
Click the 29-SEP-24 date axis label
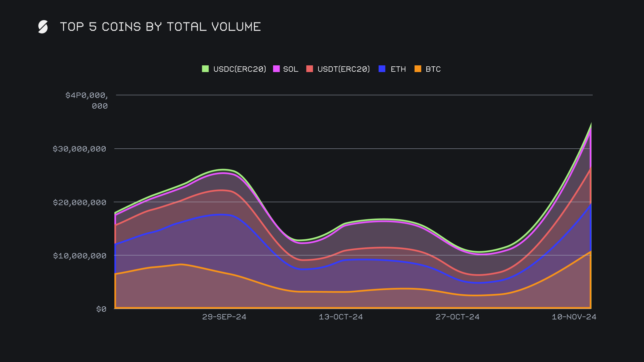pos(224,317)
